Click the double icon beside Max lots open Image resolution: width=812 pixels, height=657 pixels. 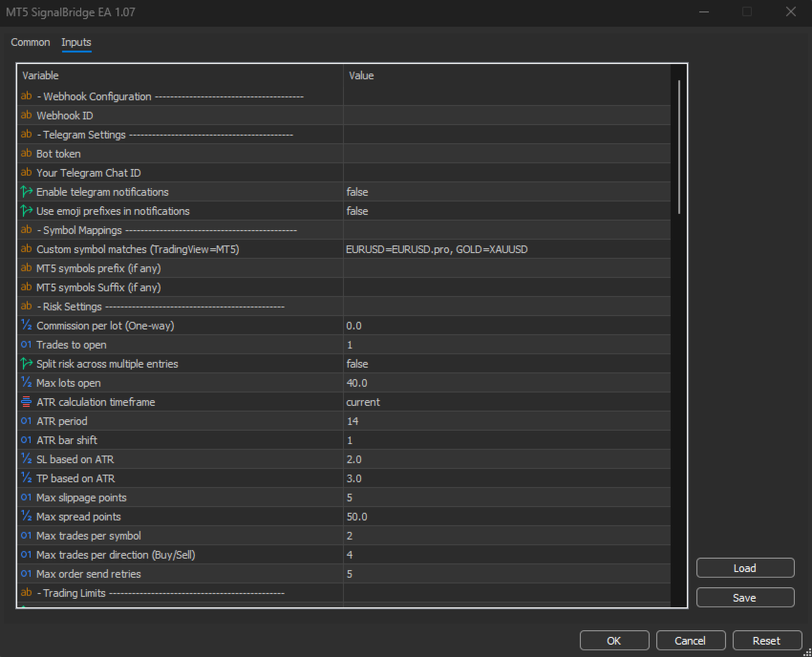tap(27, 383)
